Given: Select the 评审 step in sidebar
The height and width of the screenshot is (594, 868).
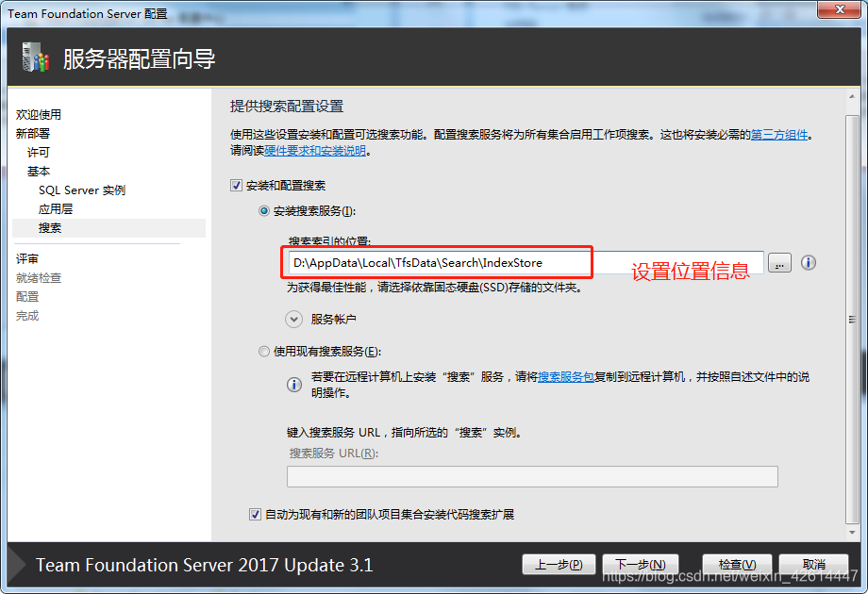Looking at the screenshot, I should click(27, 259).
